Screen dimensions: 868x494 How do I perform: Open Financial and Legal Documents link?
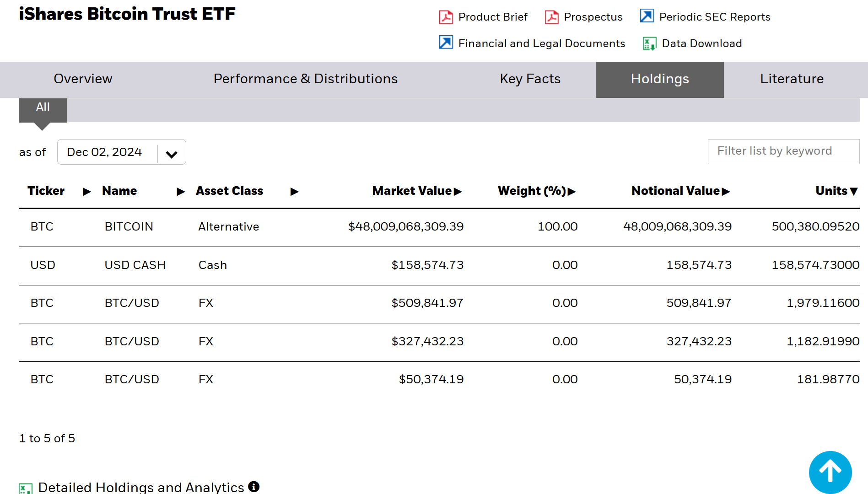[541, 43]
